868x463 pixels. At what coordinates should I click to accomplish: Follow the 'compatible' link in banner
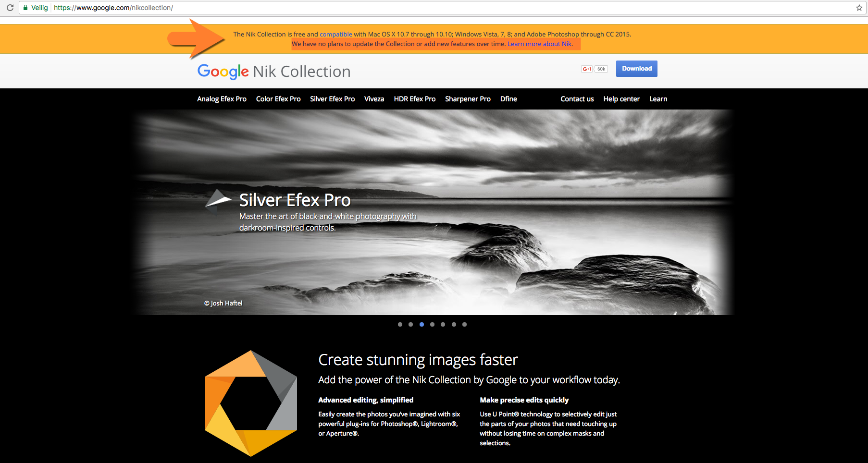[336, 34]
